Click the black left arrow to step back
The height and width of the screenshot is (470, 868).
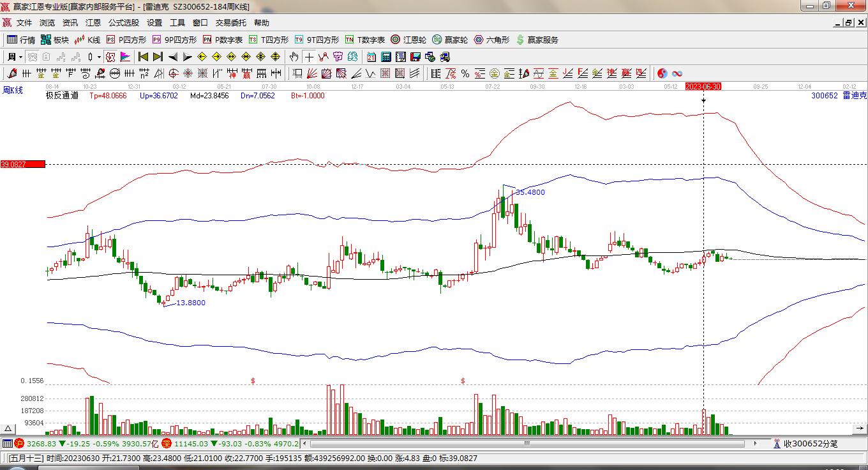[x=172, y=57]
